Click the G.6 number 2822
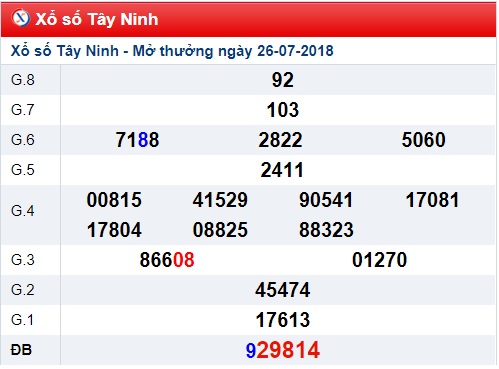This screenshot has height=369, width=499. (x=280, y=140)
